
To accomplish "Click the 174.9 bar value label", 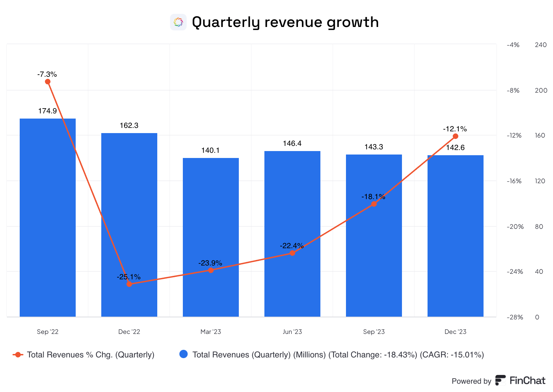I will 47,111.
